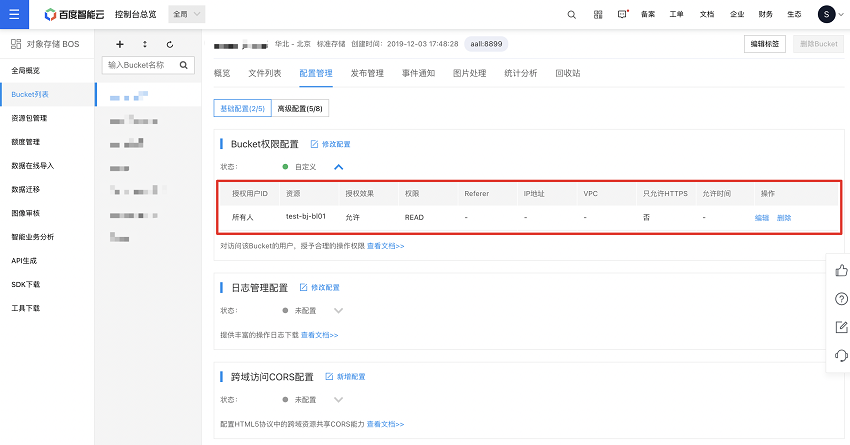Click the 编辑标签 button
This screenshot has height=445, width=850.
[x=764, y=44]
